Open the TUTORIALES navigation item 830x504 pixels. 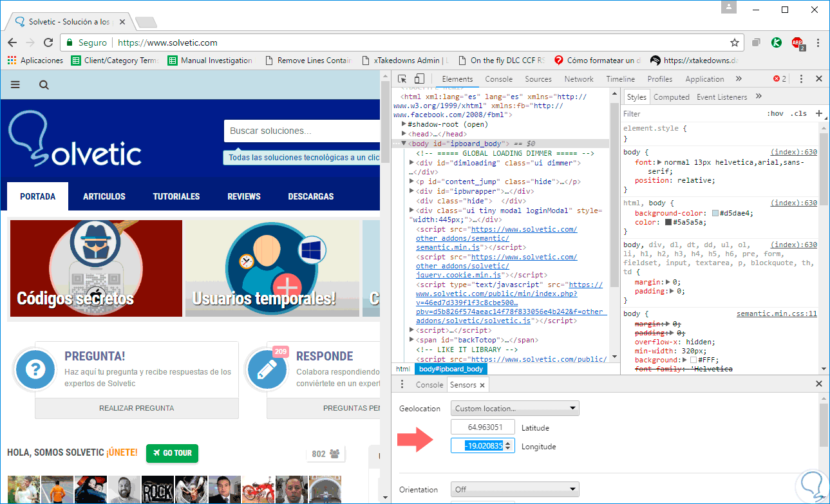(176, 196)
